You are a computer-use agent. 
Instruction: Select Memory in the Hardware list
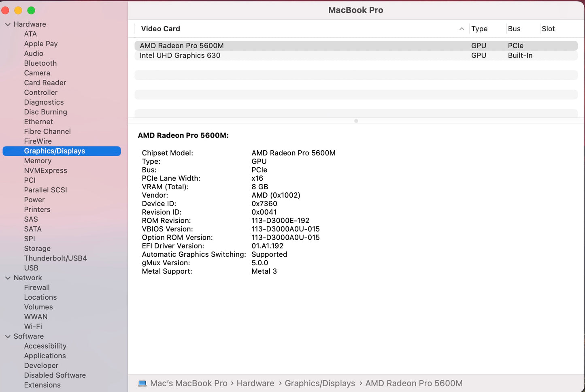(38, 161)
